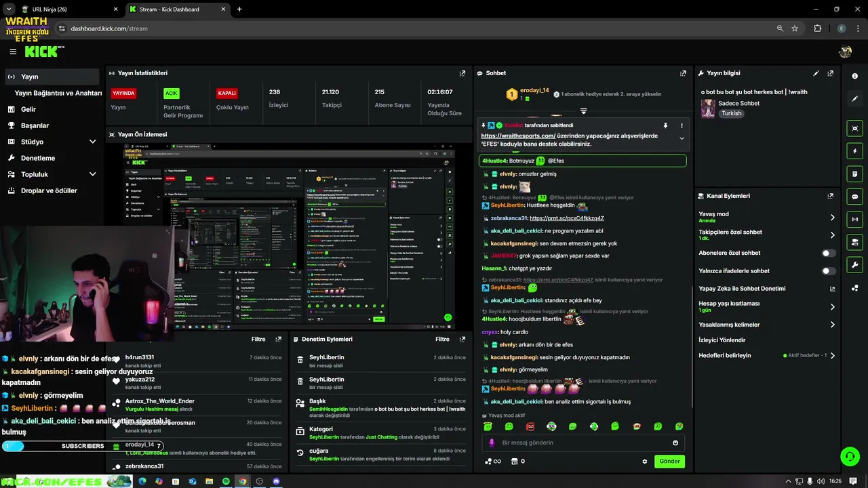Focus the Bir mesaj gönderin input field

[x=583, y=443]
